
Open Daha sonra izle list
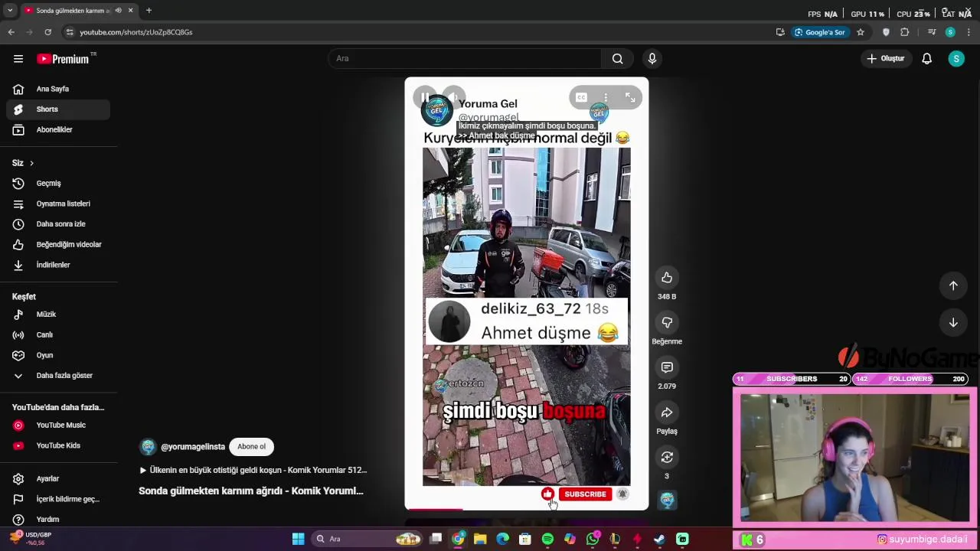point(57,224)
